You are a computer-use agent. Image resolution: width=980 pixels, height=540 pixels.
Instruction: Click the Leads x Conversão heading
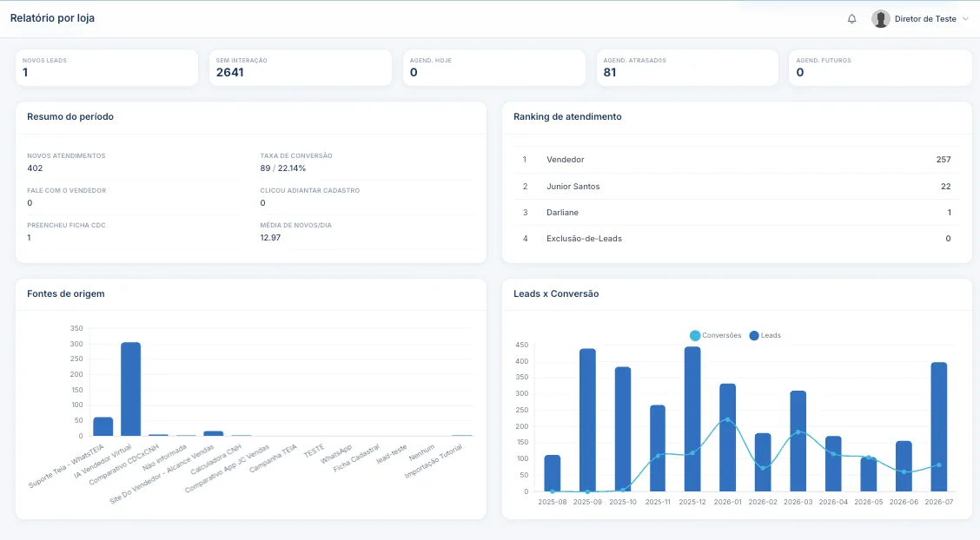(556, 294)
